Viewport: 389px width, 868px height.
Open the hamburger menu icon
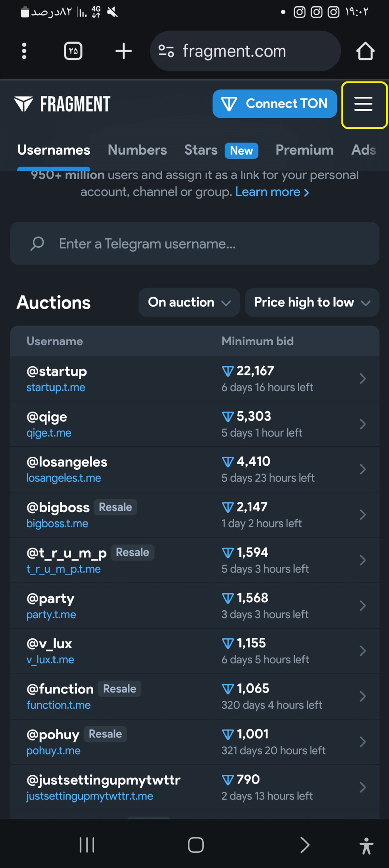click(x=363, y=104)
